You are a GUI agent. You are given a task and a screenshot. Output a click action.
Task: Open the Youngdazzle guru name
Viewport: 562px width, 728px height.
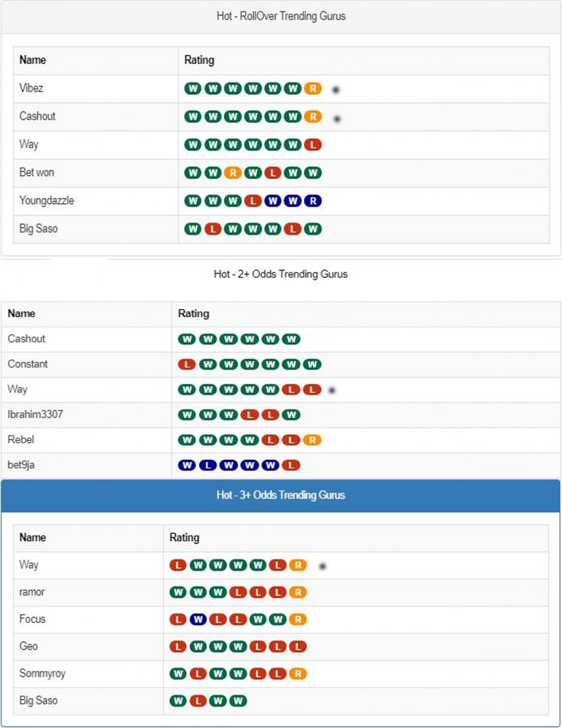[x=46, y=200]
